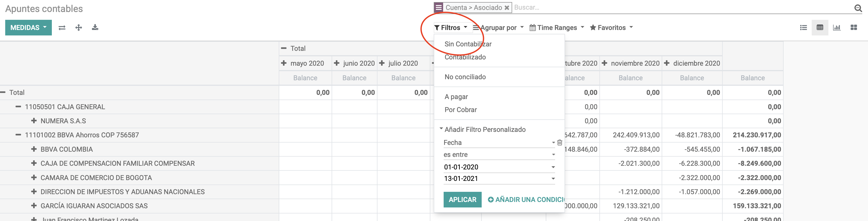The height and width of the screenshot is (221, 868).
Task: Click the APLICAR button
Action: point(462,199)
